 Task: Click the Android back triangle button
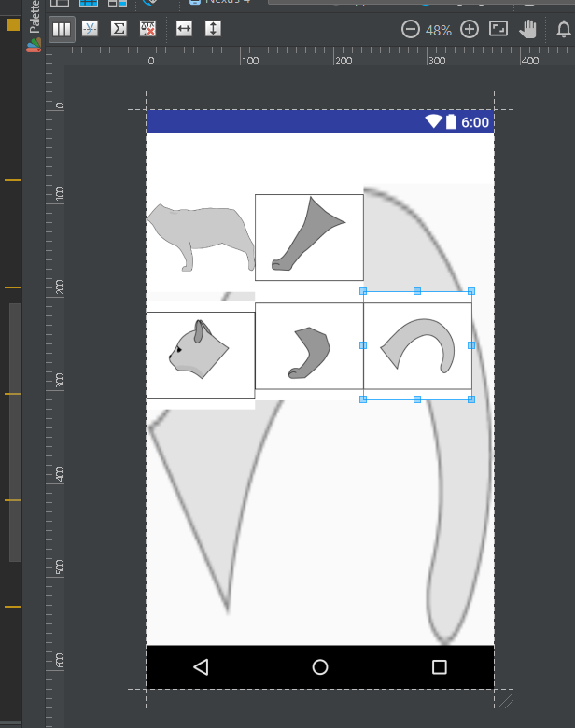coord(201,667)
